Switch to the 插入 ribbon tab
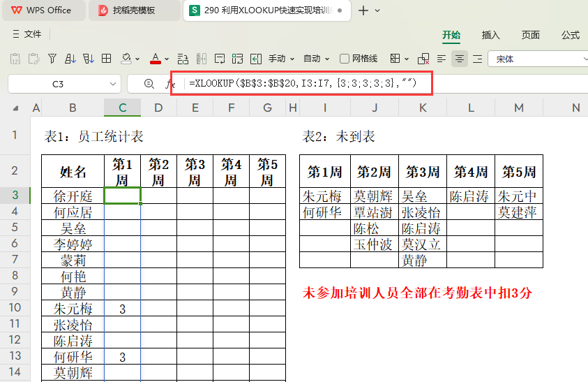 point(490,35)
